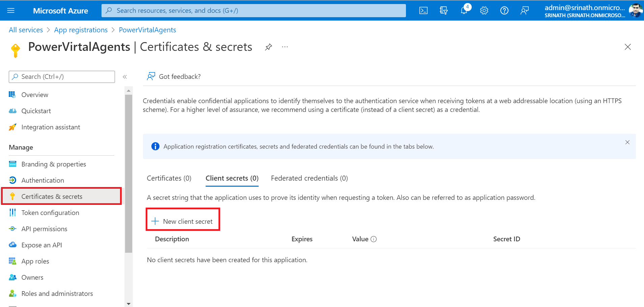Open the Help question mark icon
The image size is (644, 307).
coord(504,11)
